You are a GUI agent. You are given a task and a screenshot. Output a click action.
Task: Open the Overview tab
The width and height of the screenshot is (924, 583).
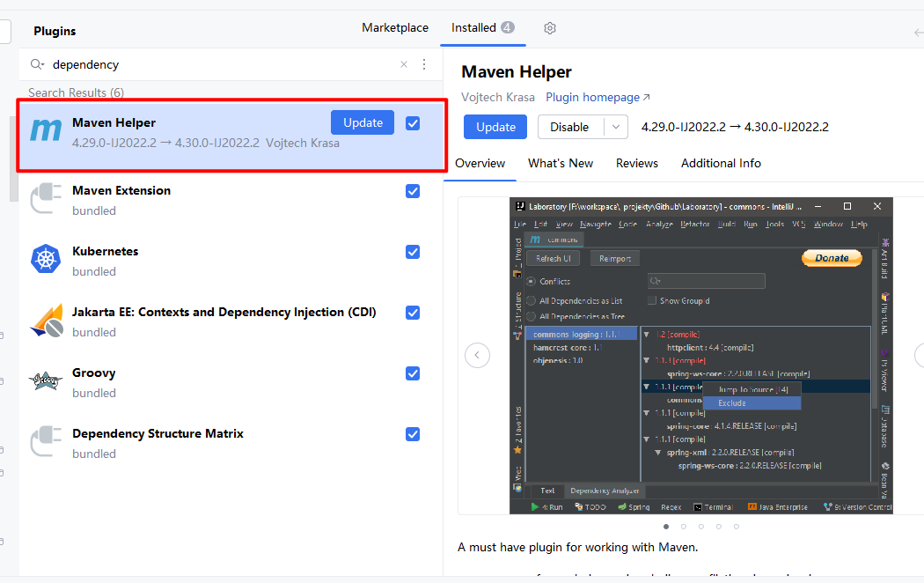pyautogui.click(x=480, y=163)
